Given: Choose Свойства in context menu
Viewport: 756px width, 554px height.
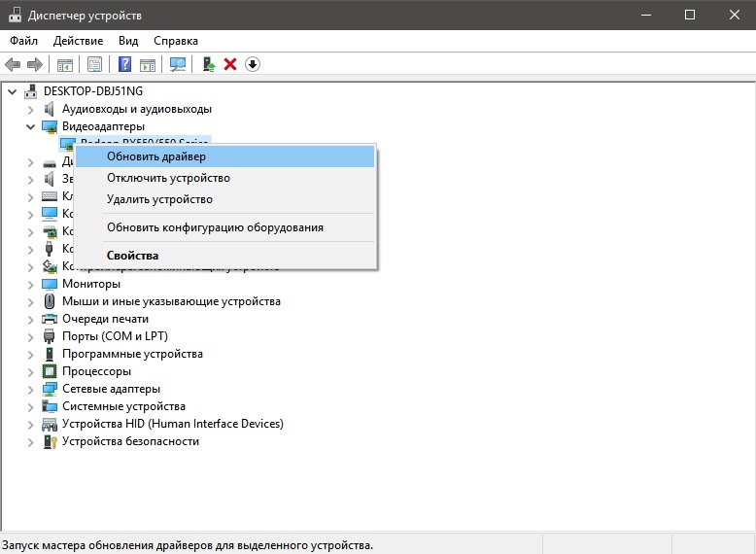Looking at the screenshot, I should click(x=224, y=256).
